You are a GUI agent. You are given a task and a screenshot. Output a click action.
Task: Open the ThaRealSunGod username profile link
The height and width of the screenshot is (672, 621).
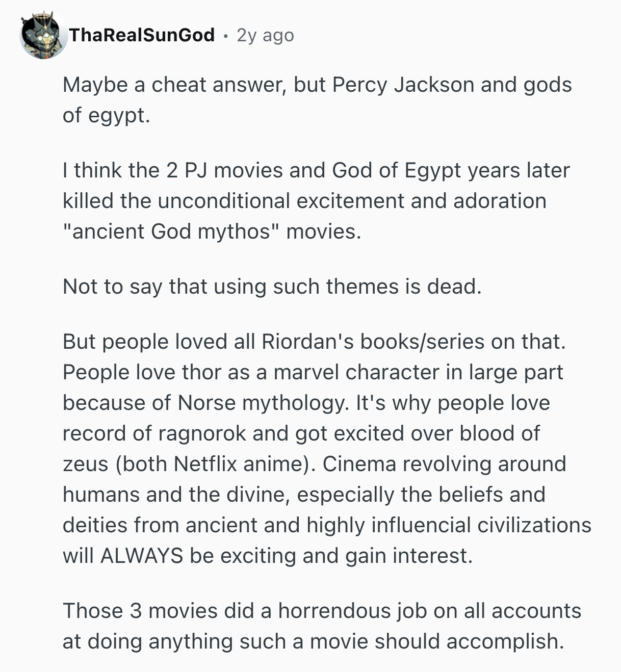tap(142, 35)
